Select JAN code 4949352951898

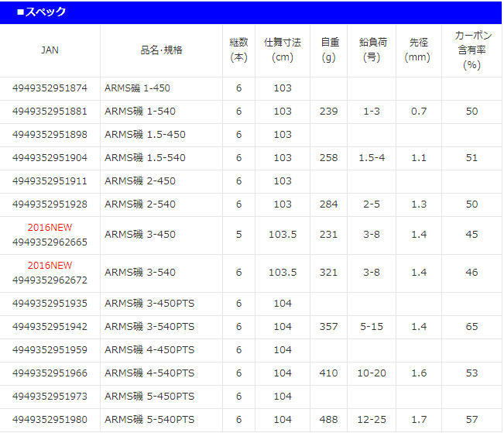50,135
